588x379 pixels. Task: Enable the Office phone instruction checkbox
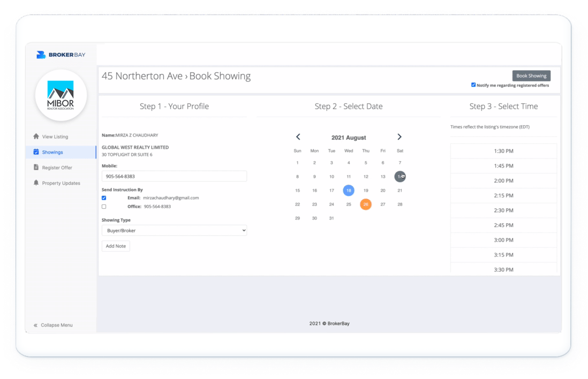tap(104, 207)
